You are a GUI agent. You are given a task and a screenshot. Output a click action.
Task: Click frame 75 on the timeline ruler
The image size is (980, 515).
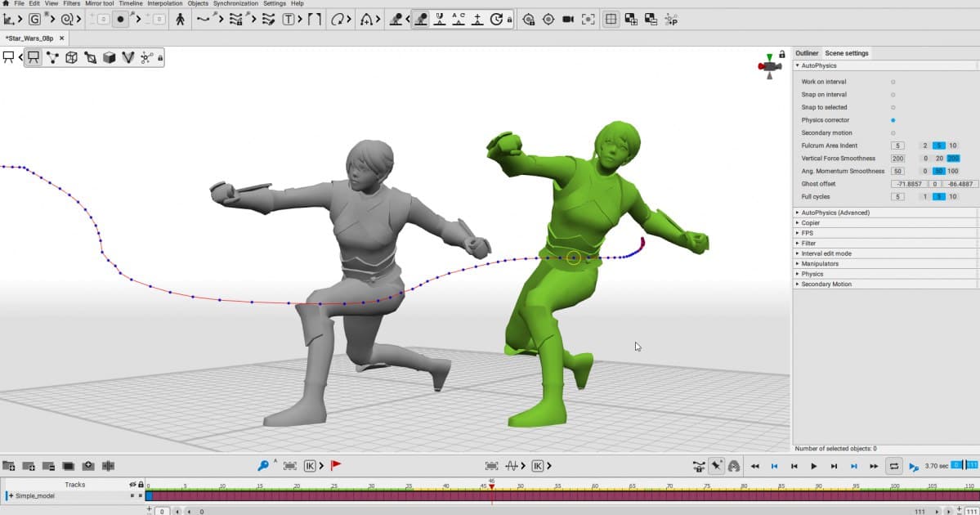pos(708,486)
